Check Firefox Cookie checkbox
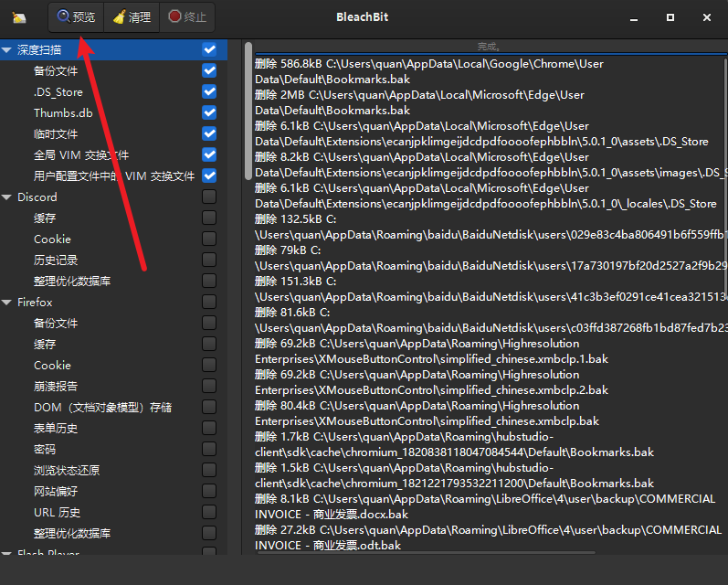Screen dimensions: 728x585 click(209, 366)
